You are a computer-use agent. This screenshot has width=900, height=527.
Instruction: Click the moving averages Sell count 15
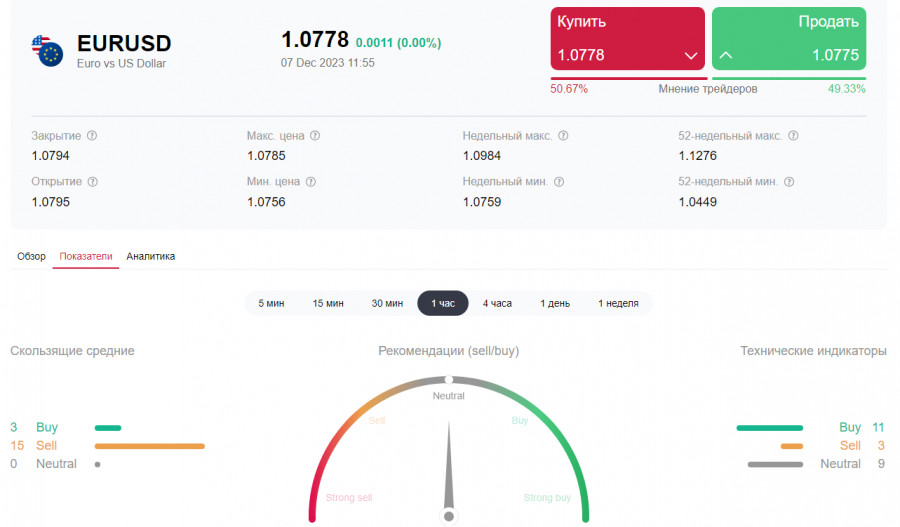(17, 445)
